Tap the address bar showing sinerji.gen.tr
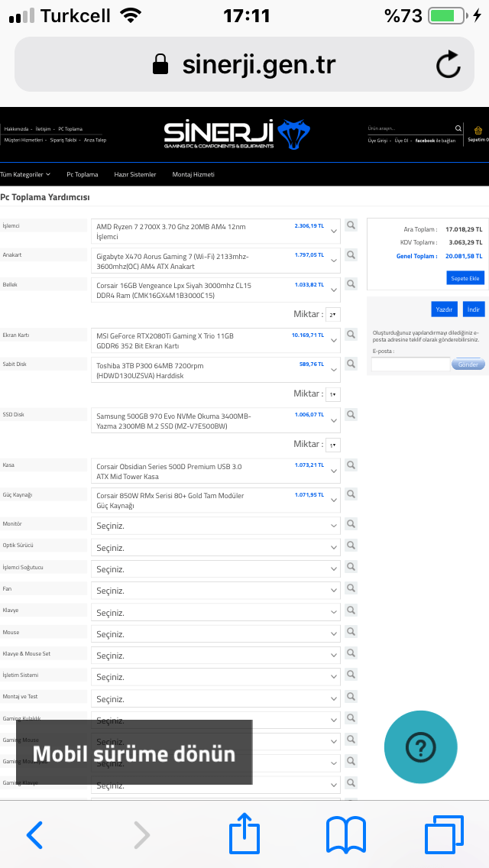This screenshot has width=489, height=868. click(244, 64)
